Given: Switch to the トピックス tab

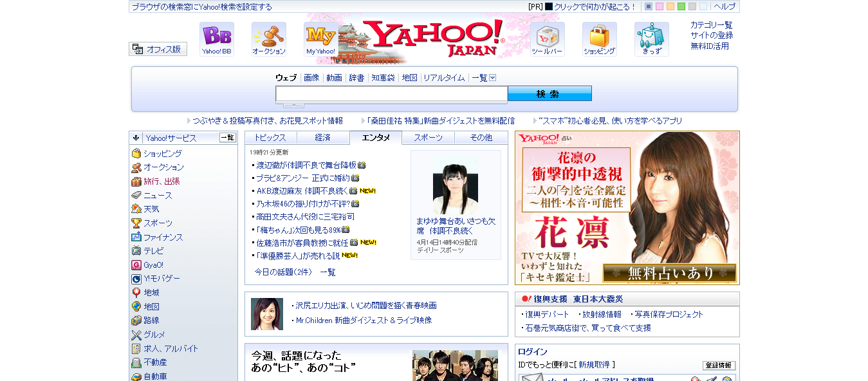Looking at the screenshot, I should [x=270, y=138].
